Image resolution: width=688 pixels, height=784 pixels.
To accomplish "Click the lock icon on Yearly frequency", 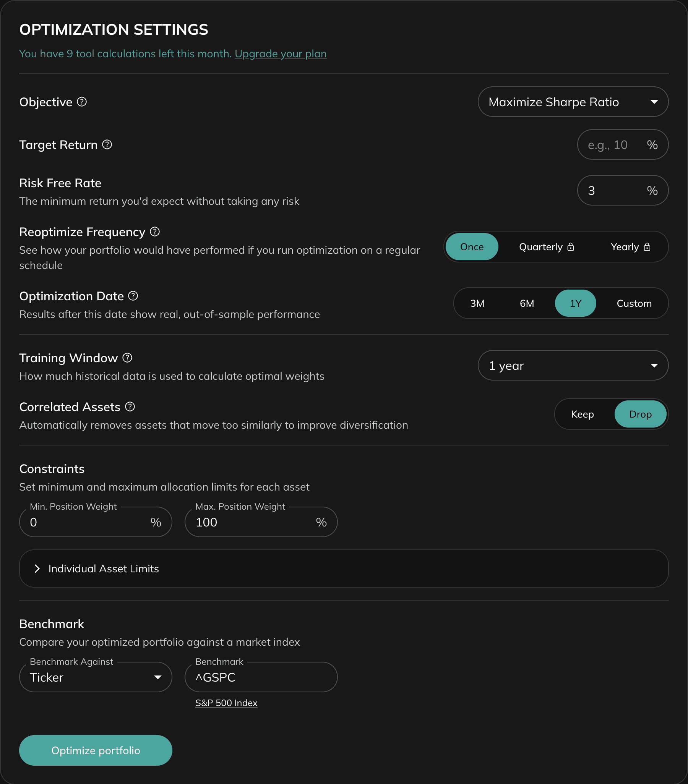I will coord(647,247).
